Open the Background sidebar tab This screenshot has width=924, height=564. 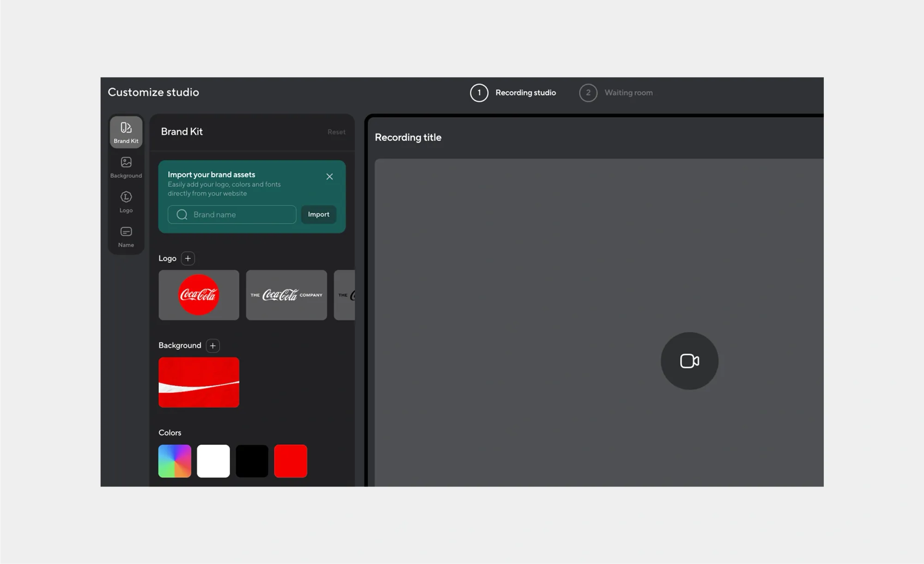(126, 167)
